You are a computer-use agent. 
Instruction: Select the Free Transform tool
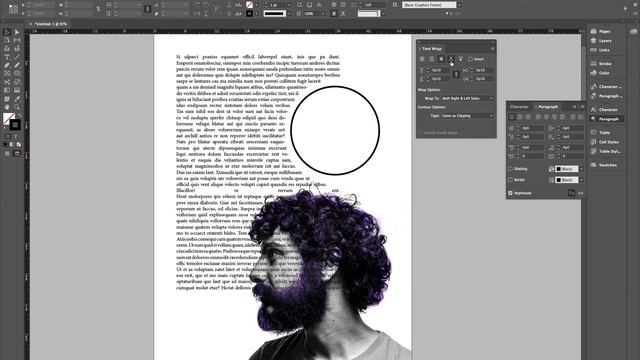[17, 82]
